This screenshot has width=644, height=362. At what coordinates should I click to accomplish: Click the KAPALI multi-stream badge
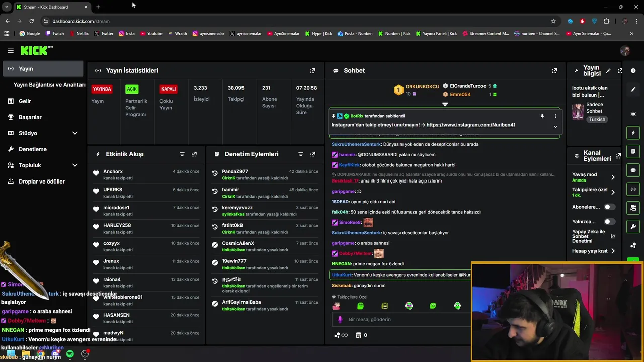pyautogui.click(x=168, y=89)
